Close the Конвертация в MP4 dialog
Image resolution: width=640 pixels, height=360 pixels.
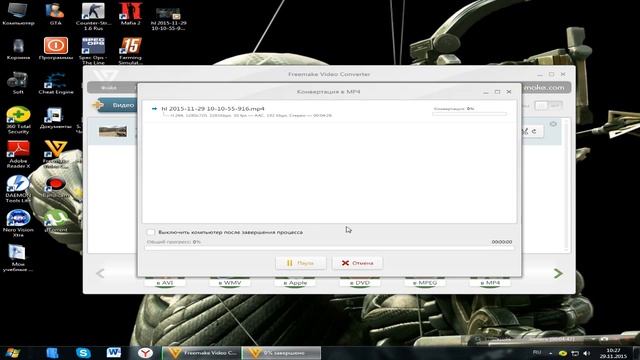509,92
